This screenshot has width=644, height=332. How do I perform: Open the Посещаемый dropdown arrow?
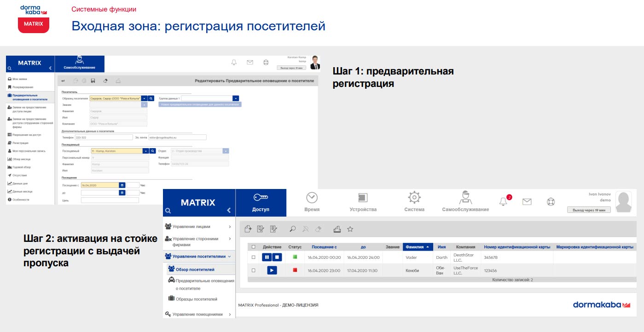click(145, 151)
